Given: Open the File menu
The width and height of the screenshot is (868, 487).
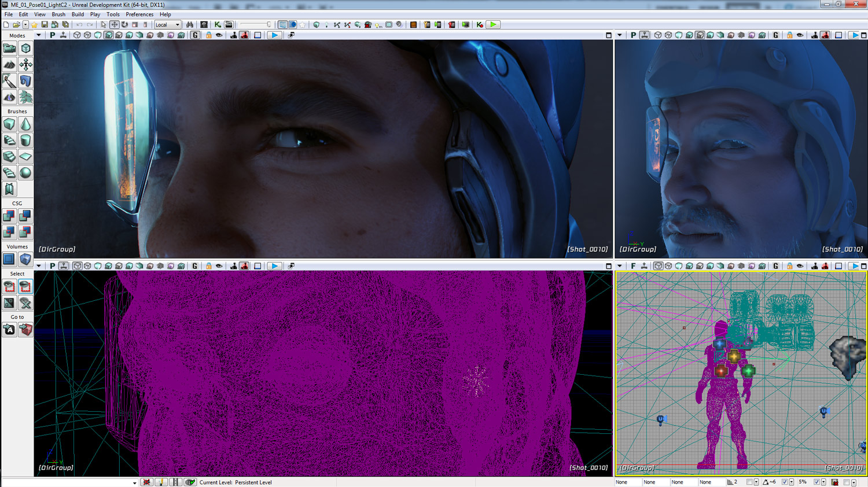Looking at the screenshot, I should (x=9, y=14).
